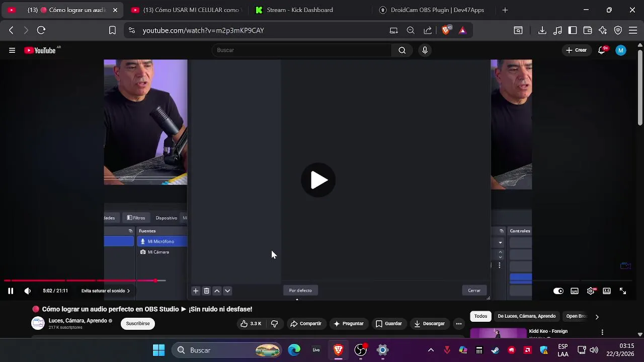Save video with the Guardar button
644x362 pixels.
(x=388, y=324)
